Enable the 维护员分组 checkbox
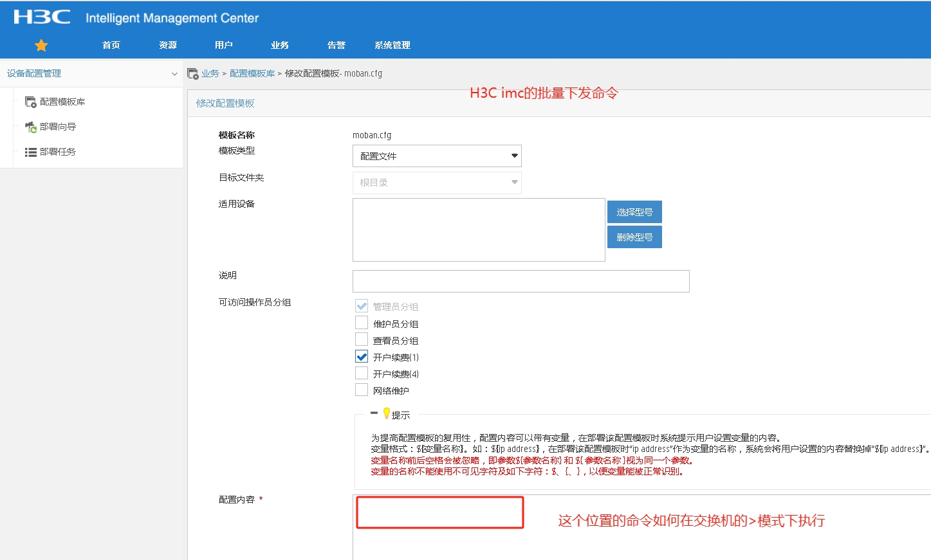The height and width of the screenshot is (560, 931). (362, 323)
